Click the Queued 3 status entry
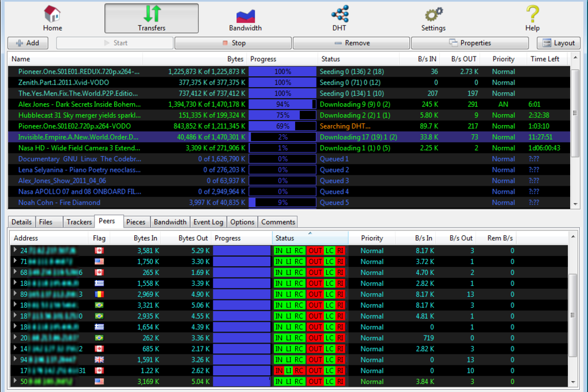 coord(334,180)
